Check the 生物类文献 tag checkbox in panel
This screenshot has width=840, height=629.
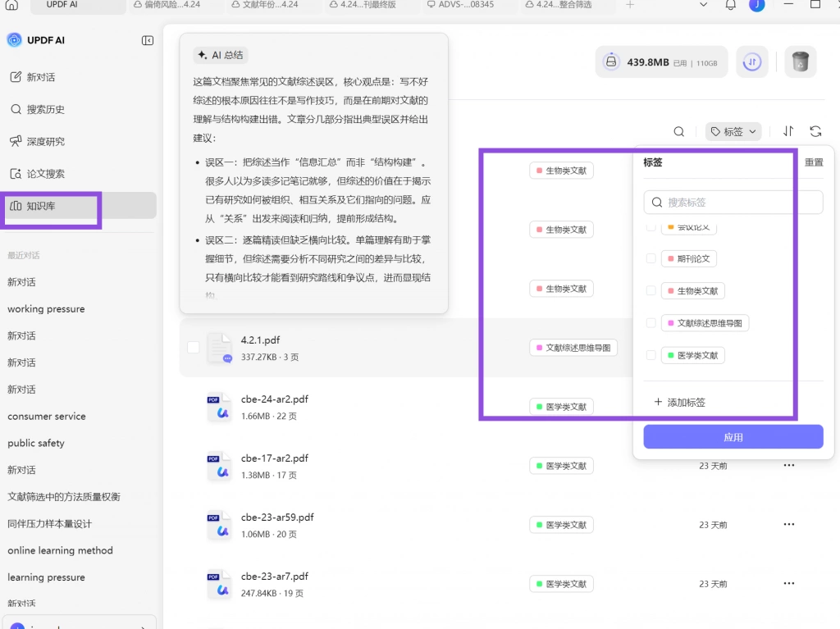tap(651, 291)
